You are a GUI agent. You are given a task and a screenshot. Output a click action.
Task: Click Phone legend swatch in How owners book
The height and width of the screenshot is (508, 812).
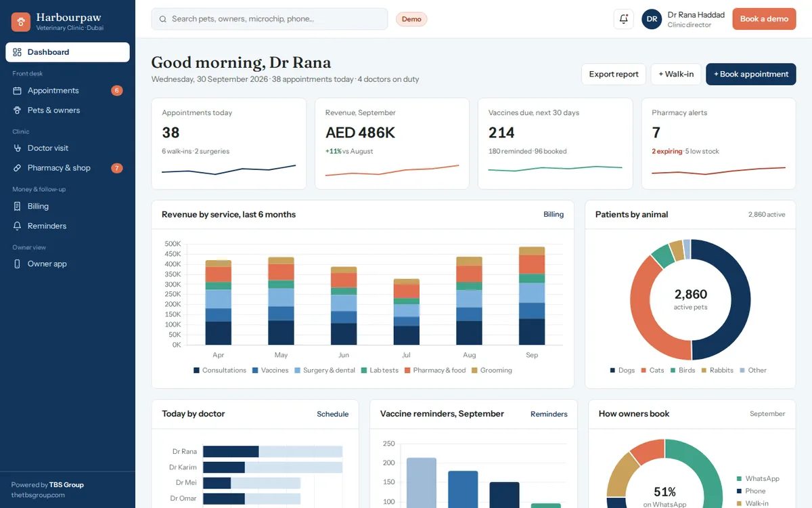point(740,491)
